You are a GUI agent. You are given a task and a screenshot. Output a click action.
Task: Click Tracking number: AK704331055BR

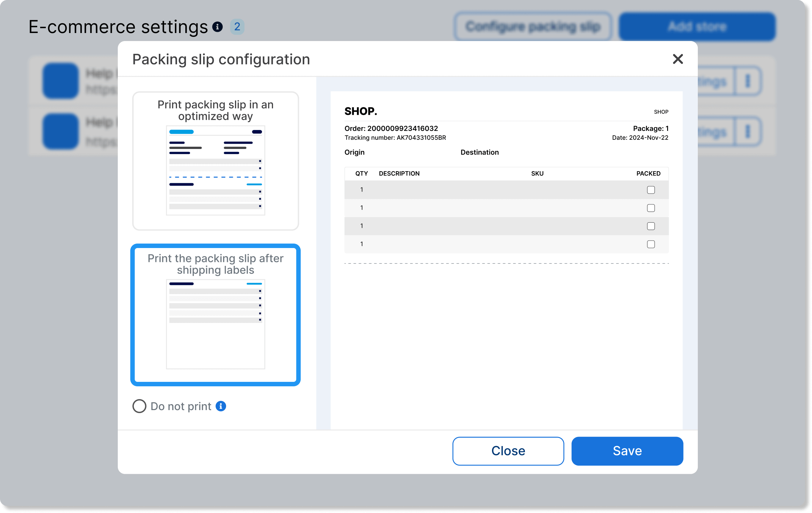pyautogui.click(x=395, y=137)
